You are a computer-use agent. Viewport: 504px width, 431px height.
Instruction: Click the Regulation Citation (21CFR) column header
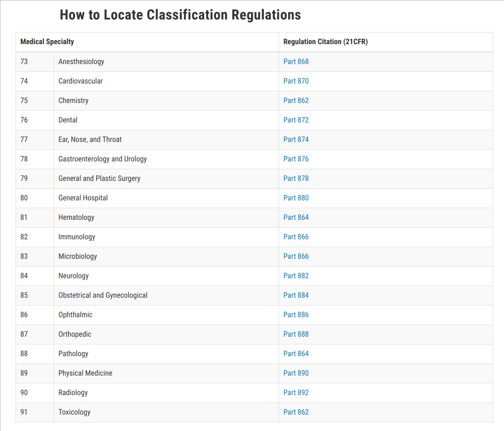click(x=325, y=42)
